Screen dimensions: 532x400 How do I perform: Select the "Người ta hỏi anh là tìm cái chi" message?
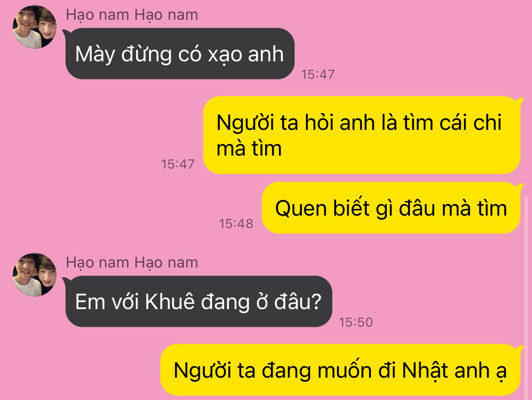(362, 135)
